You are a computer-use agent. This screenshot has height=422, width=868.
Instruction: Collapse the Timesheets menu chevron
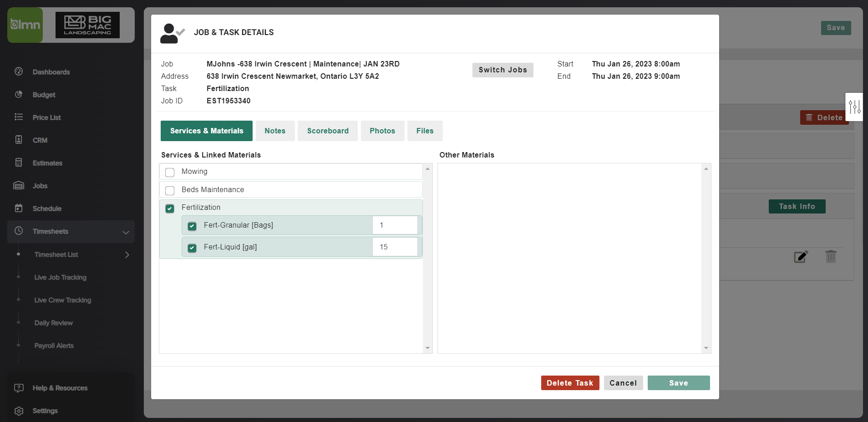pos(126,232)
